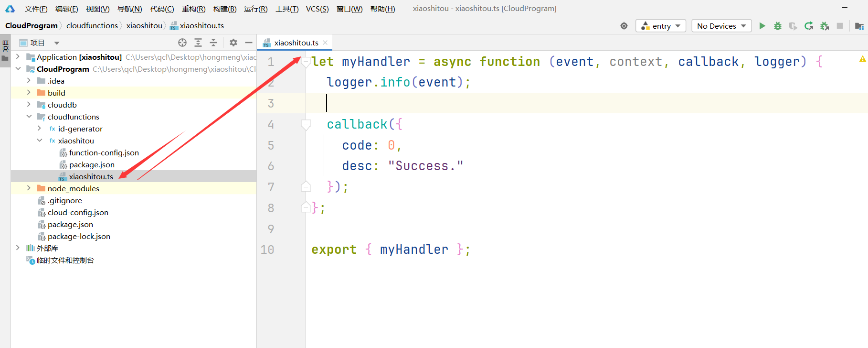Select package-lock.json in the tree
This screenshot has height=348, width=868.
79,236
